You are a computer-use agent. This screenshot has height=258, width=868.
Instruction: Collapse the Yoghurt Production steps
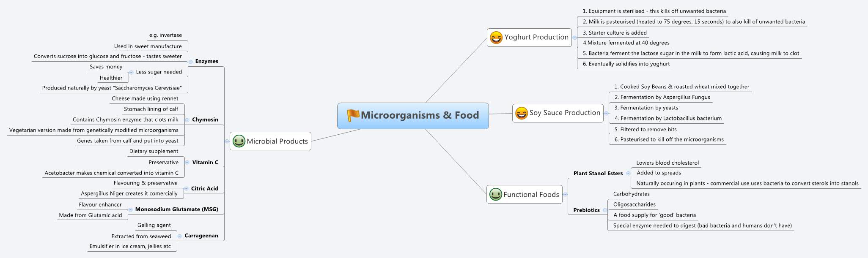(x=574, y=38)
